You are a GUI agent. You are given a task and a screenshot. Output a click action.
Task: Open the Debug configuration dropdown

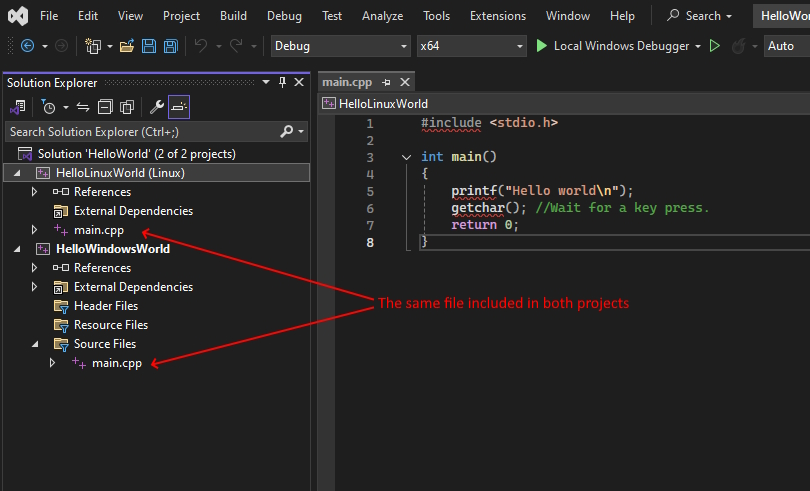point(340,46)
